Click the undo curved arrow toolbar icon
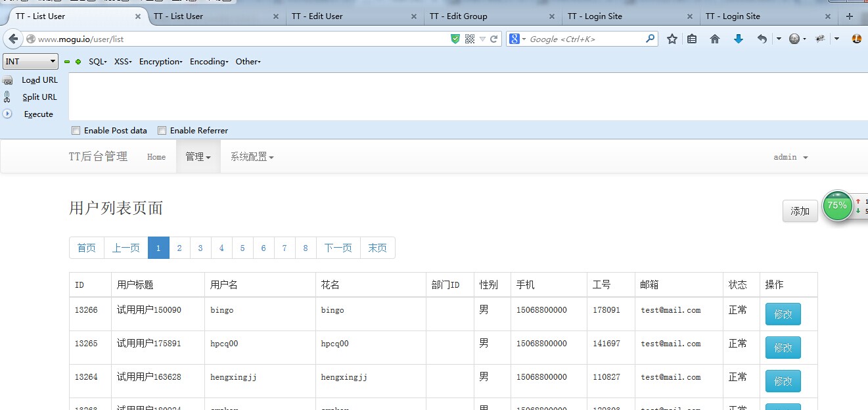The image size is (868, 410). coord(762,39)
